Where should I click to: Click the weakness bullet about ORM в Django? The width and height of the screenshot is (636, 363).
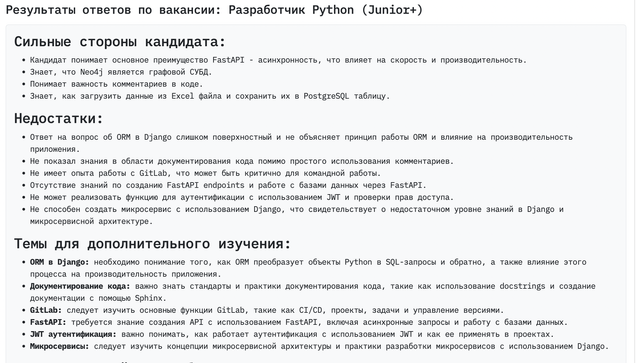point(301,143)
